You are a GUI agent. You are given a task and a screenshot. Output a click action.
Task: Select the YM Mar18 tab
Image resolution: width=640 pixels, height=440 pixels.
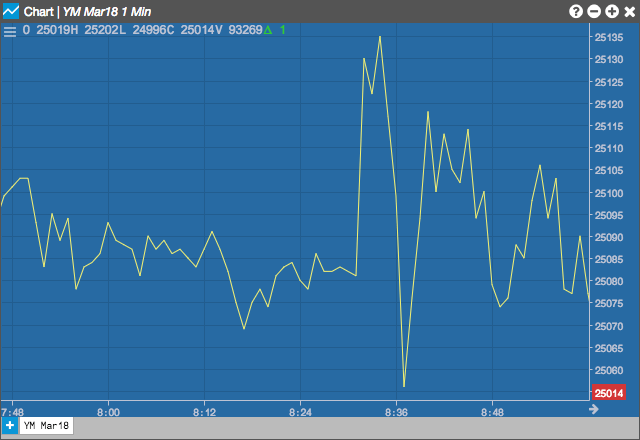pos(46,426)
